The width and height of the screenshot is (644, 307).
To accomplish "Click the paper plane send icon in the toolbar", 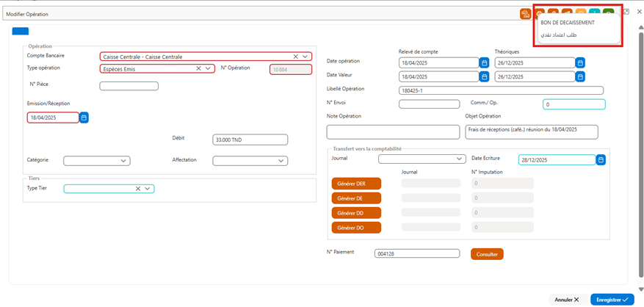I will pyautogui.click(x=567, y=11).
